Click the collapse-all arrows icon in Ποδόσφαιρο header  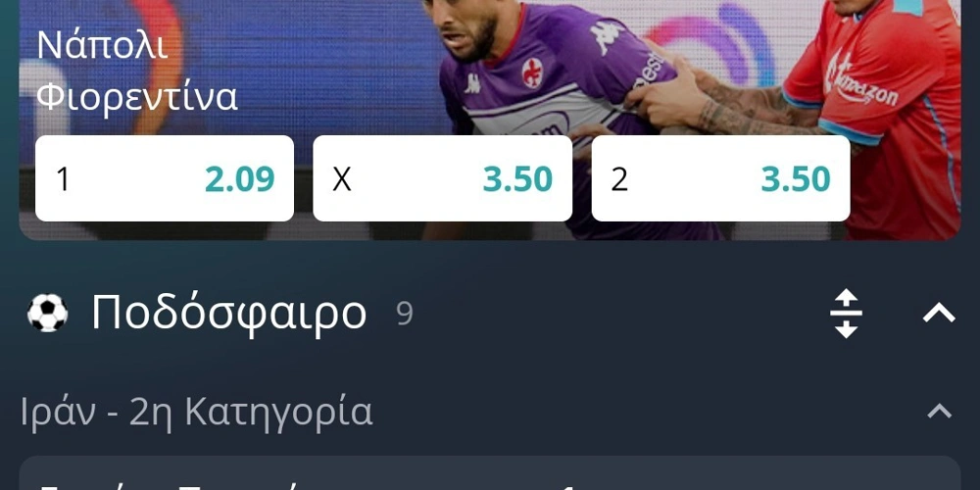(847, 314)
